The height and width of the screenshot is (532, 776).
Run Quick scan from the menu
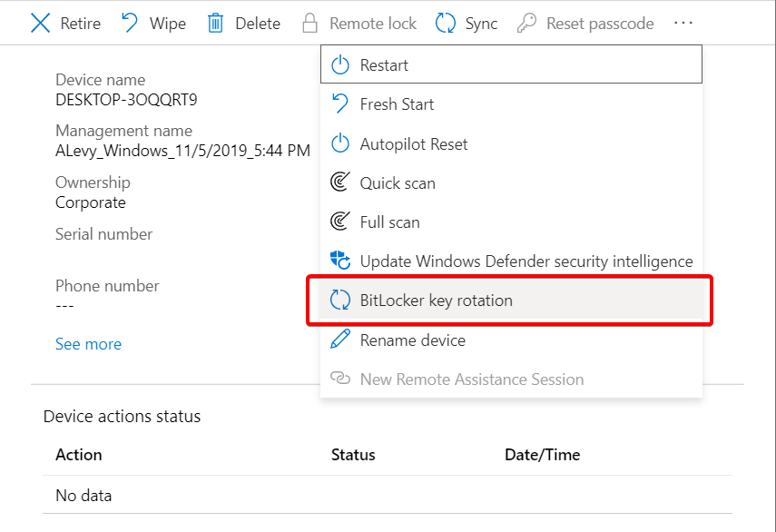click(x=511, y=182)
